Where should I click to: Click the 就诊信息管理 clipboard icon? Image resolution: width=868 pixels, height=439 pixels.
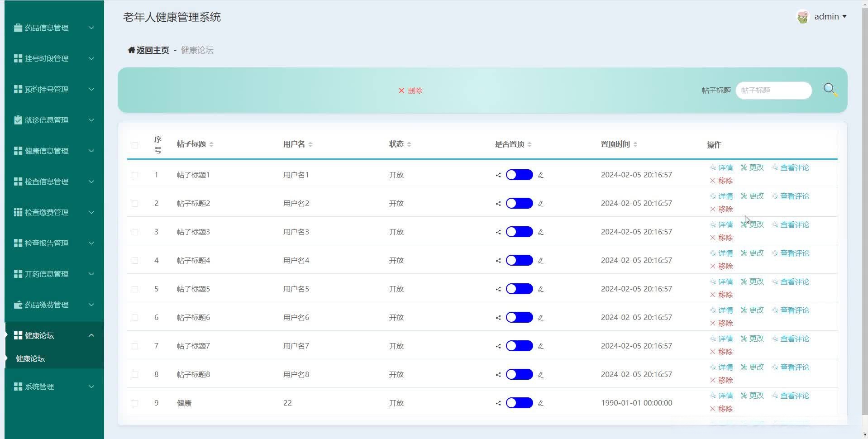(x=18, y=120)
